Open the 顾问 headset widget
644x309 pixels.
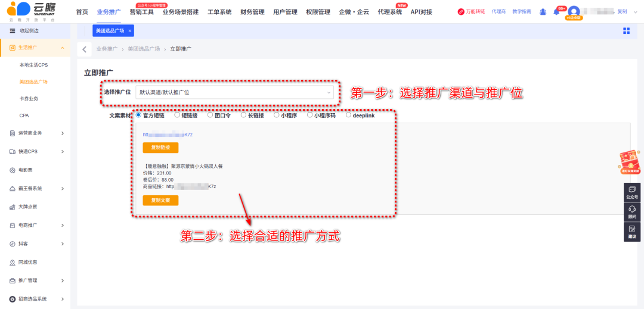click(631, 212)
